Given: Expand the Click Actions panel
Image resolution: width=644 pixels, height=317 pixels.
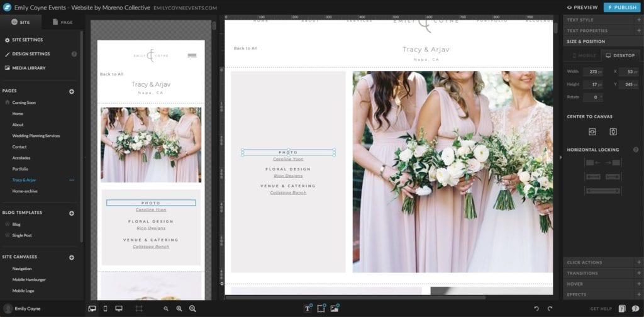Looking at the screenshot, I should click(602, 262).
